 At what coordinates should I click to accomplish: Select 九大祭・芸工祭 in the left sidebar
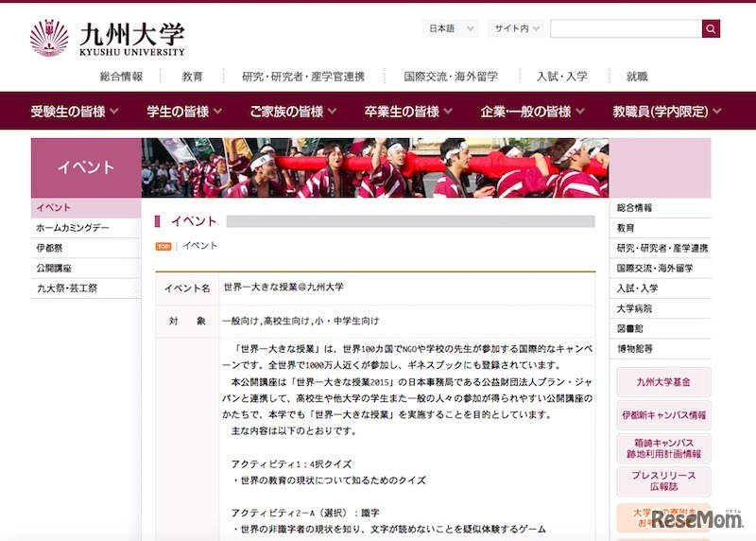[86, 288]
